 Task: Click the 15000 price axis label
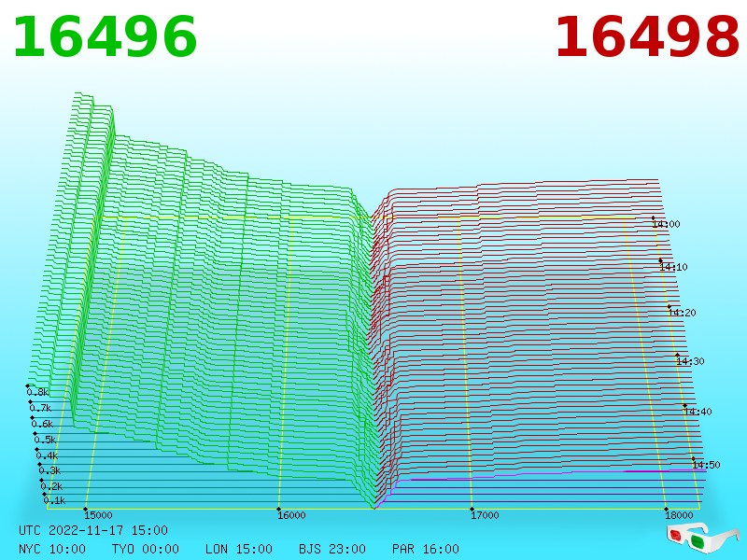[x=98, y=515]
